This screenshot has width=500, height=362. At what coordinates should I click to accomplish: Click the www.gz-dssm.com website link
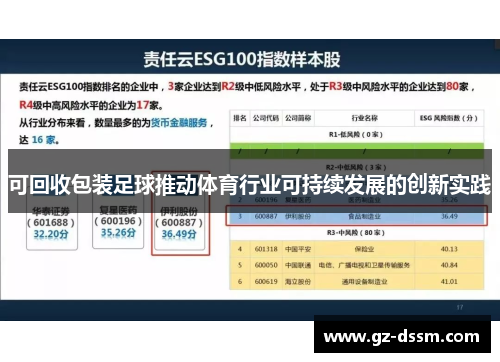pos(402,337)
